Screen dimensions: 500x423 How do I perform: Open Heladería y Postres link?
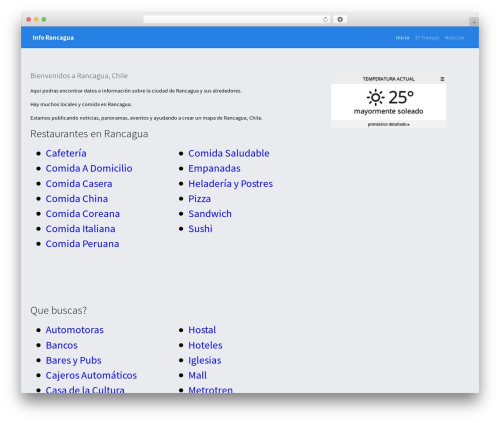(230, 184)
